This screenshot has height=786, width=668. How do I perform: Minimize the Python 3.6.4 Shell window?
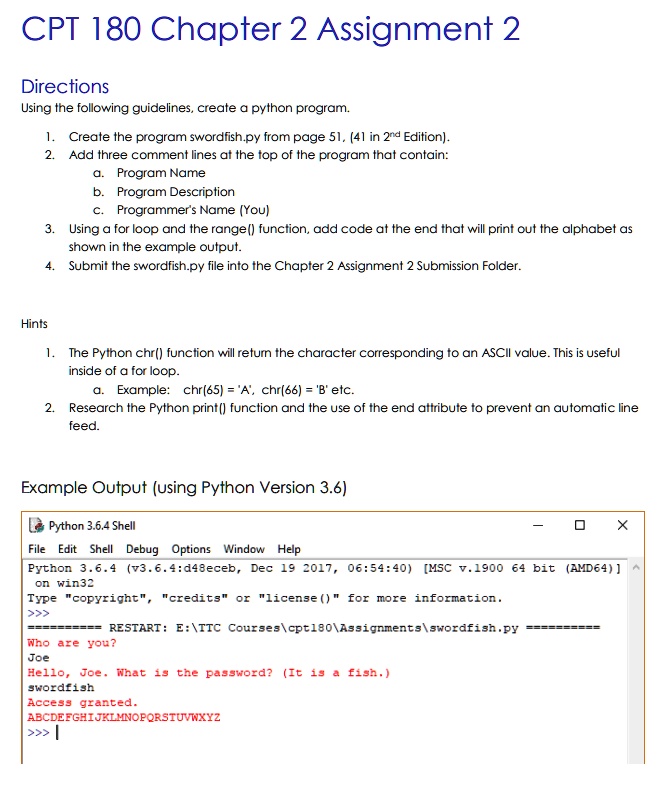538,525
